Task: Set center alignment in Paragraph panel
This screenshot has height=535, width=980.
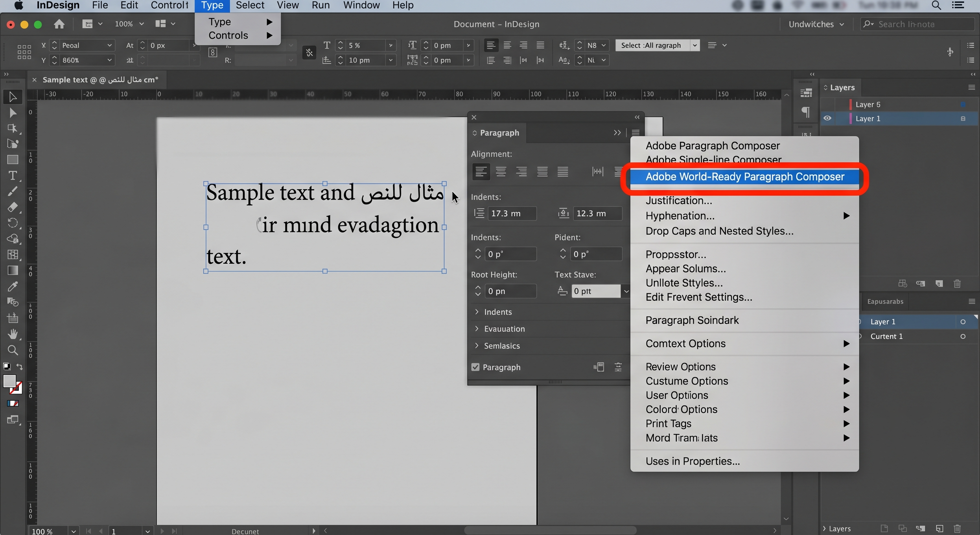Action: point(501,172)
